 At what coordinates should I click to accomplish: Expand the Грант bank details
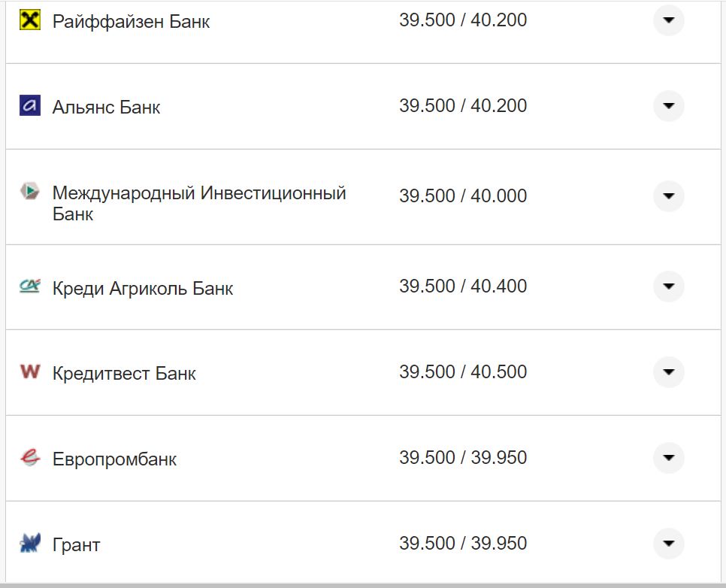[668, 543]
